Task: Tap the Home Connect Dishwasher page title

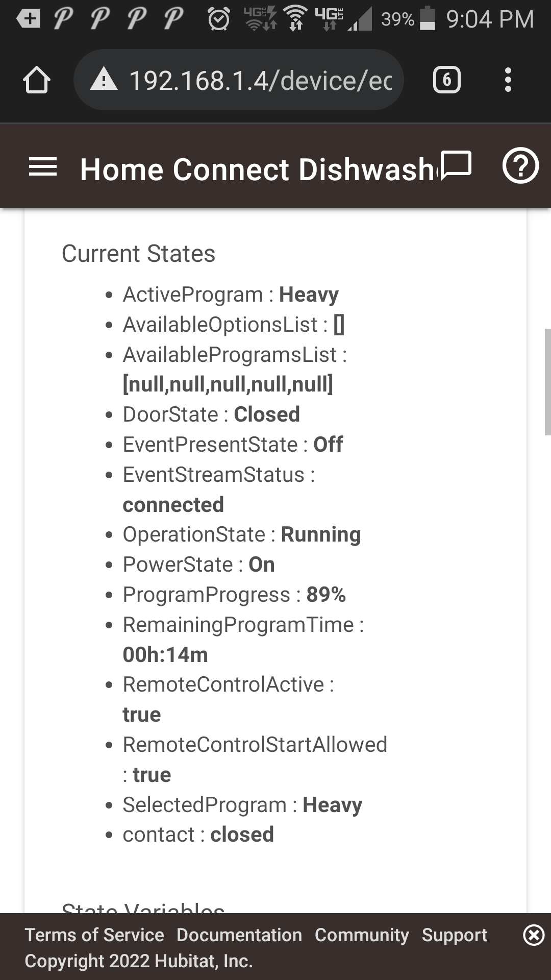Action: pyautogui.click(x=258, y=169)
